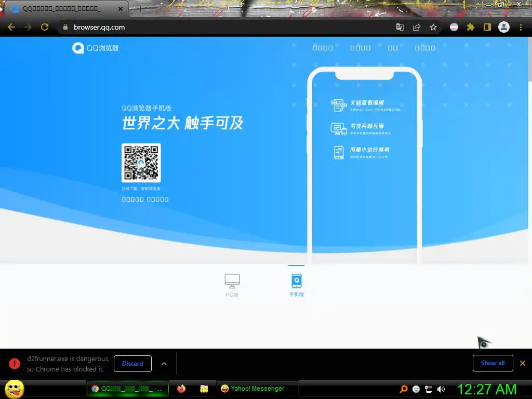Click the 文档查看编辑 feature icon
This screenshot has width=532, height=399.
338,105
